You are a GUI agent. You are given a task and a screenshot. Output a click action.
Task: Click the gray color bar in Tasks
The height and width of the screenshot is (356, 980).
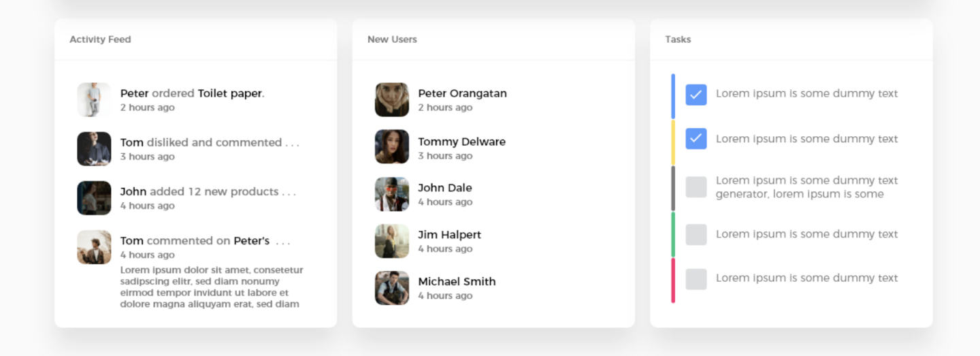[673, 189]
